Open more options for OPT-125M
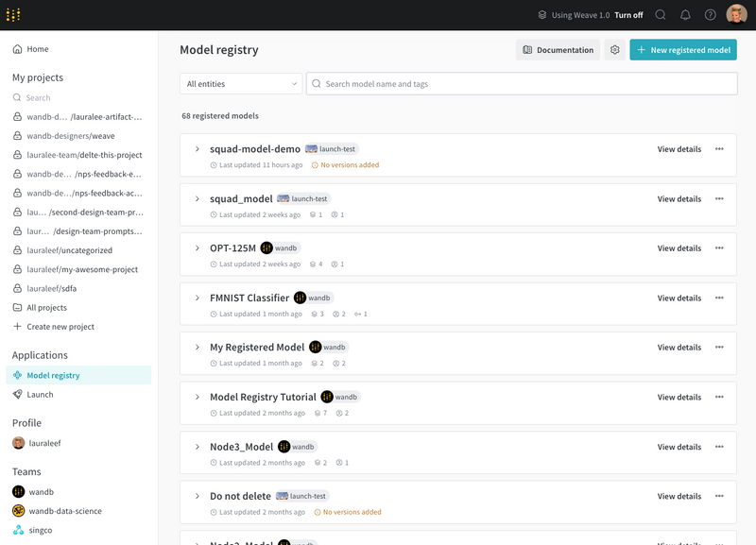 (719, 248)
